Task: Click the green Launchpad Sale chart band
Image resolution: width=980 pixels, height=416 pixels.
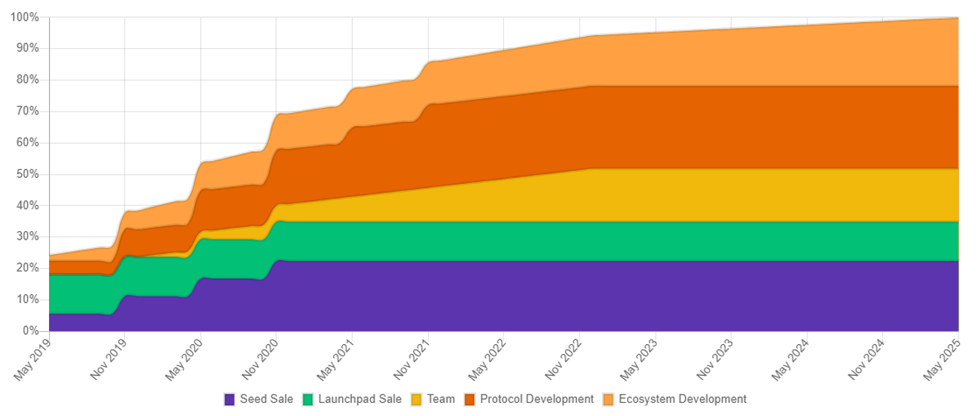Action: coord(572,241)
